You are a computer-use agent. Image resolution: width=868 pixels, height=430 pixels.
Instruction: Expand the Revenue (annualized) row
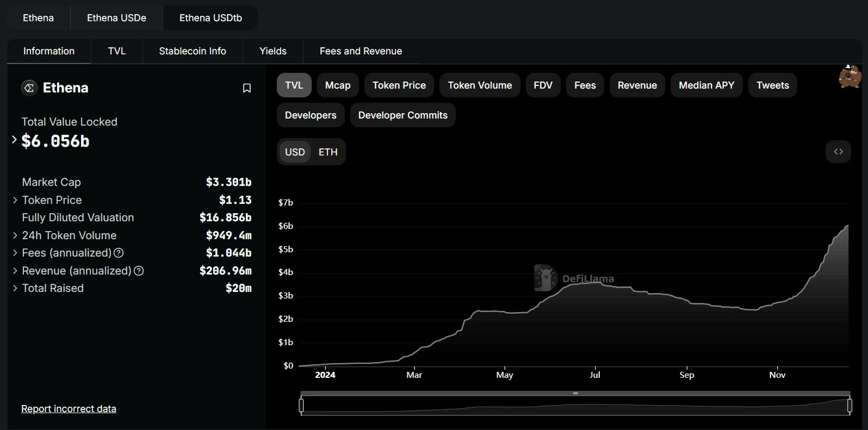point(15,271)
